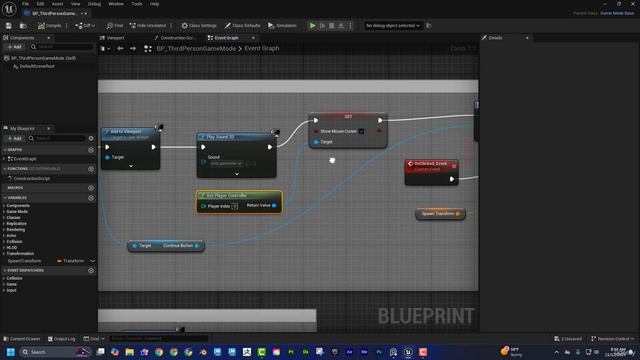Open the Find tool

(115, 26)
